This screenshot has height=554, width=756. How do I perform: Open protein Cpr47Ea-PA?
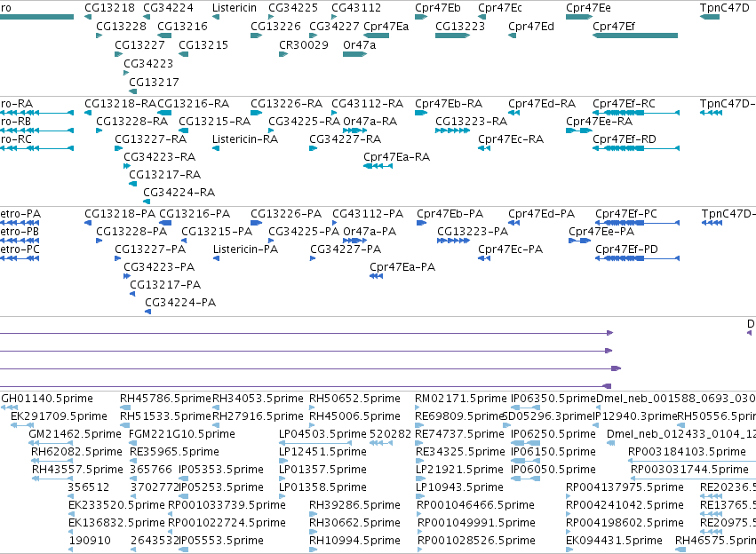click(x=402, y=267)
